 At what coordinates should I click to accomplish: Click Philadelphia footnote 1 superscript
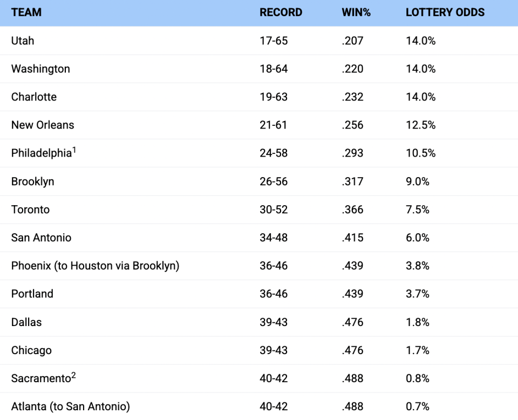point(74,150)
